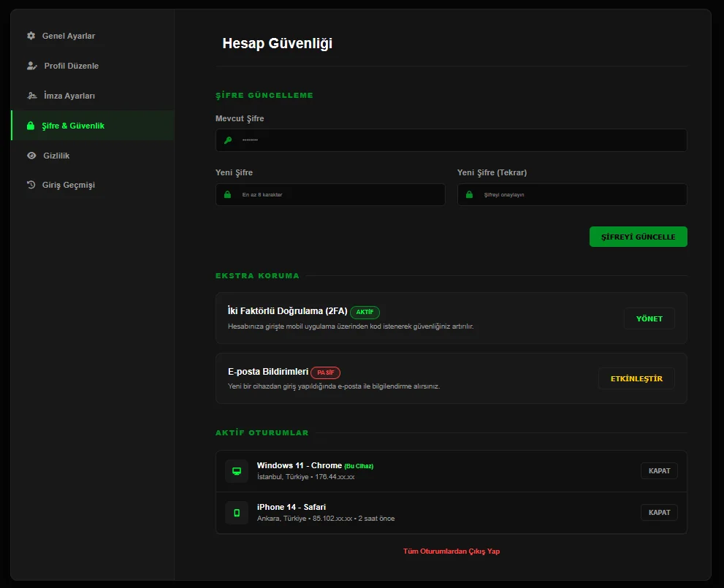Select Şifre & Güvenlik menu item
The height and width of the screenshot is (588, 724).
pyautogui.click(x=93, y=125)
